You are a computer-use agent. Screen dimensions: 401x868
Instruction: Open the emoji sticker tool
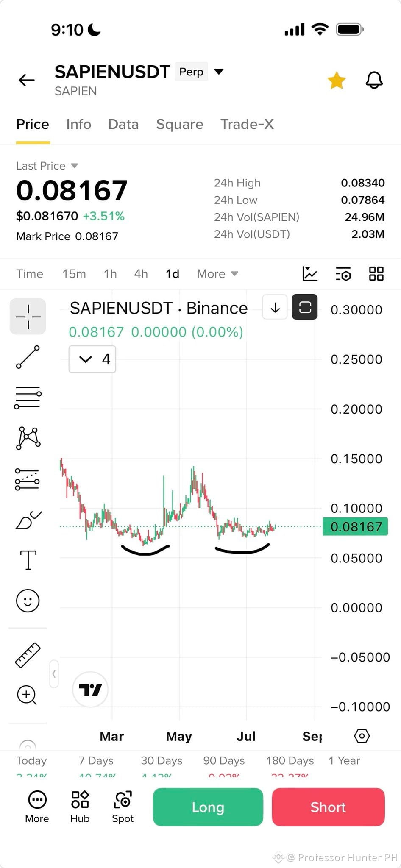tap(28, 601)
